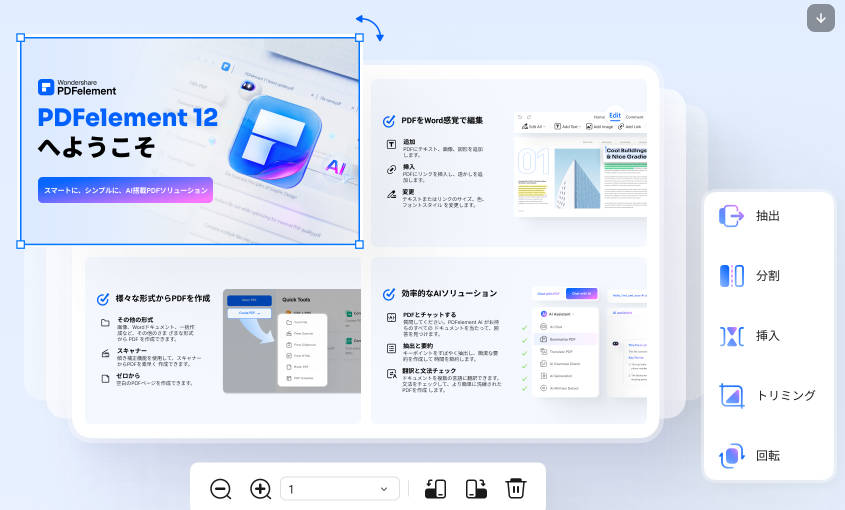Click the download arrow button
This screenshot has width=845, height=510.
click(820, 18)
